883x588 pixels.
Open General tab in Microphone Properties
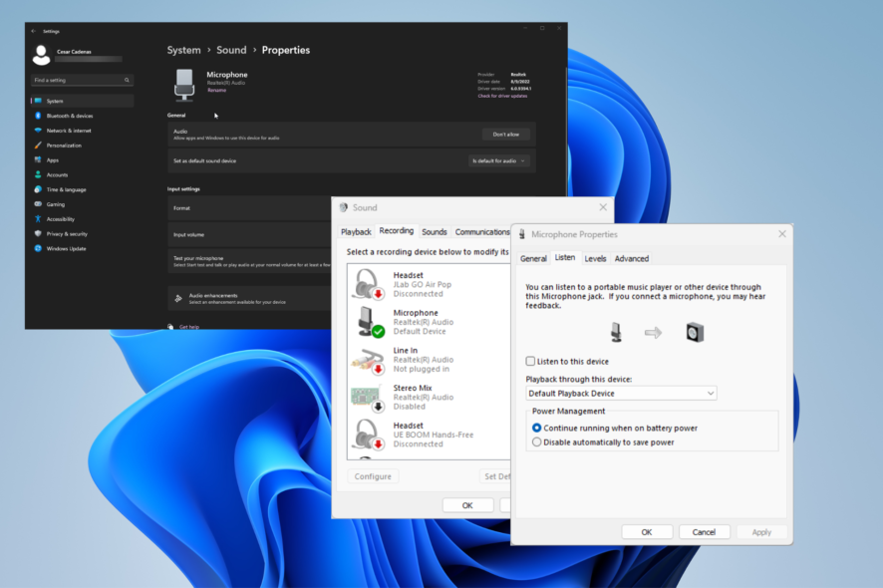click(533, 258)
